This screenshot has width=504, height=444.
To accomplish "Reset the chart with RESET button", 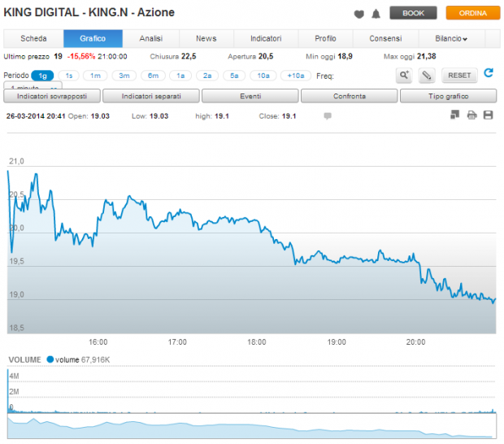I will tap(459, 76).
